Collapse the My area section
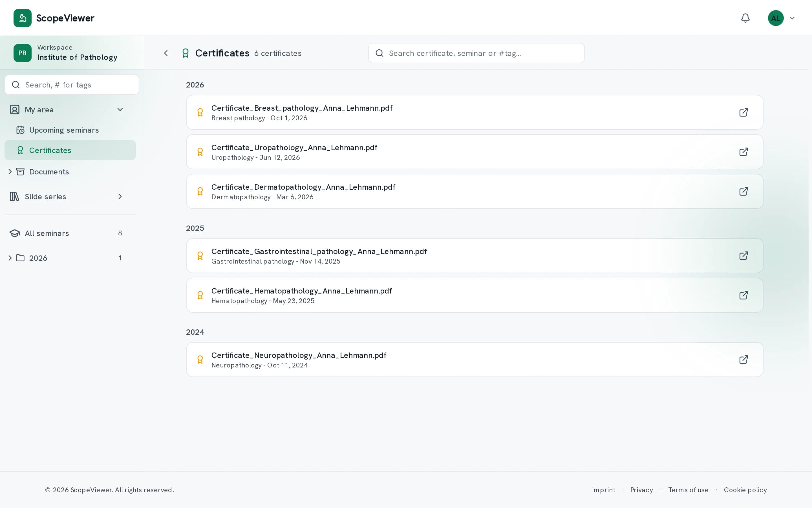 click(120, 110)
